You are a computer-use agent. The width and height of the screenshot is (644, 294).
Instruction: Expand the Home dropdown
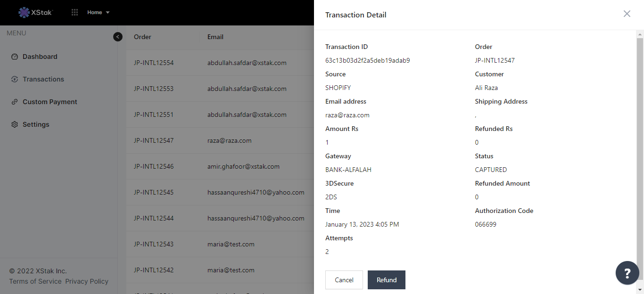(x=99, y=12)
